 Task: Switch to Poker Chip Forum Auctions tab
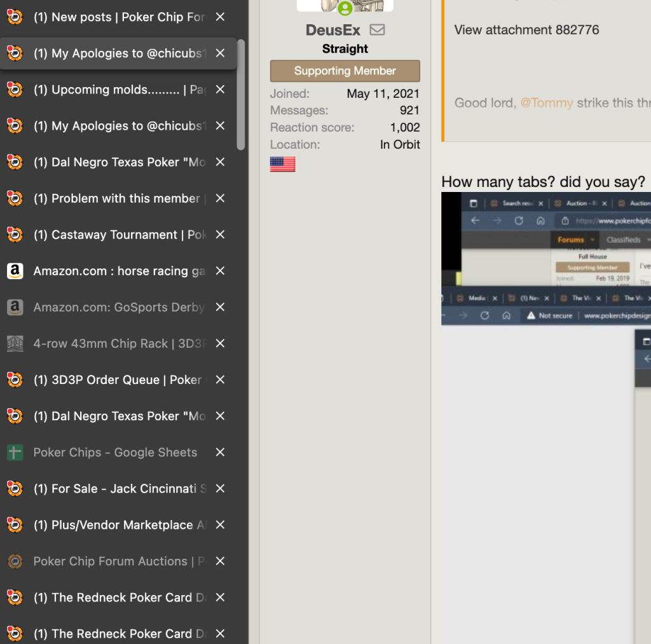pos(118,561)
